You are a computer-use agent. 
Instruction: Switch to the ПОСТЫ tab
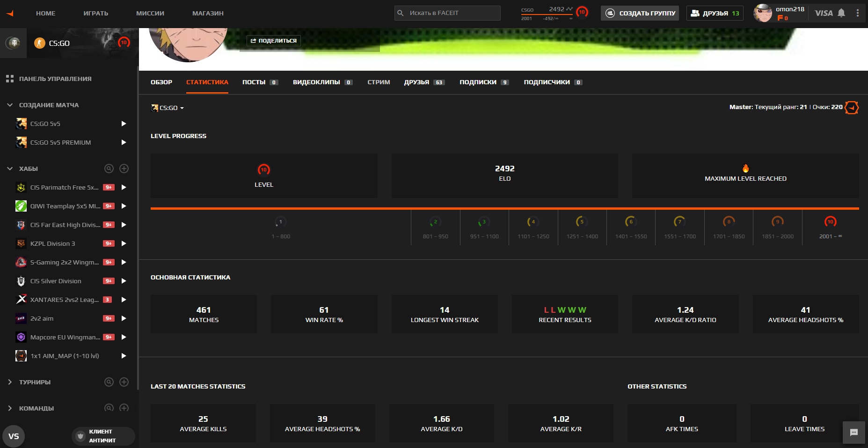point(260,82)
